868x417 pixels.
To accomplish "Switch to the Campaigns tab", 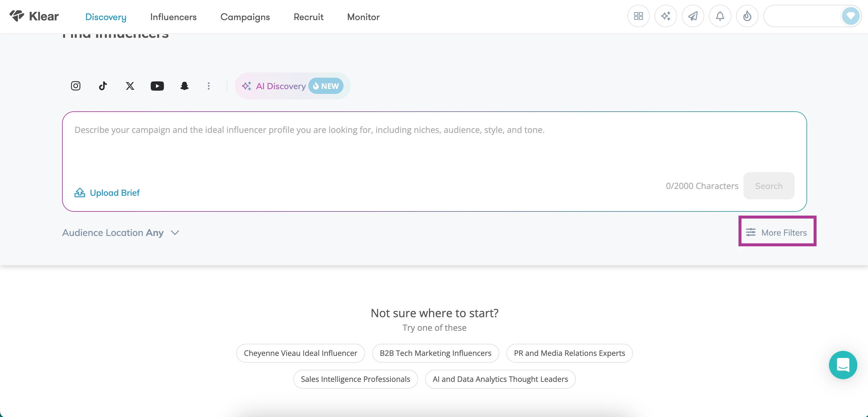I will coord(245,17).
